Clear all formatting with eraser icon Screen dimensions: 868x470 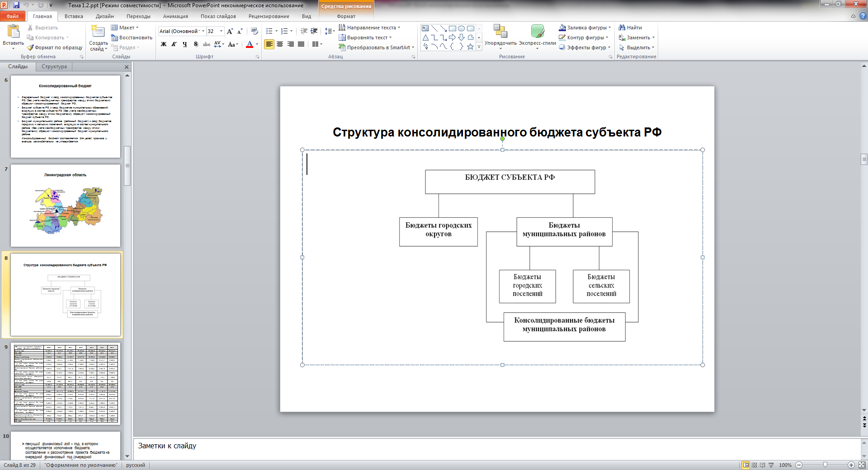pyautogui.click(x=255, y=31)
